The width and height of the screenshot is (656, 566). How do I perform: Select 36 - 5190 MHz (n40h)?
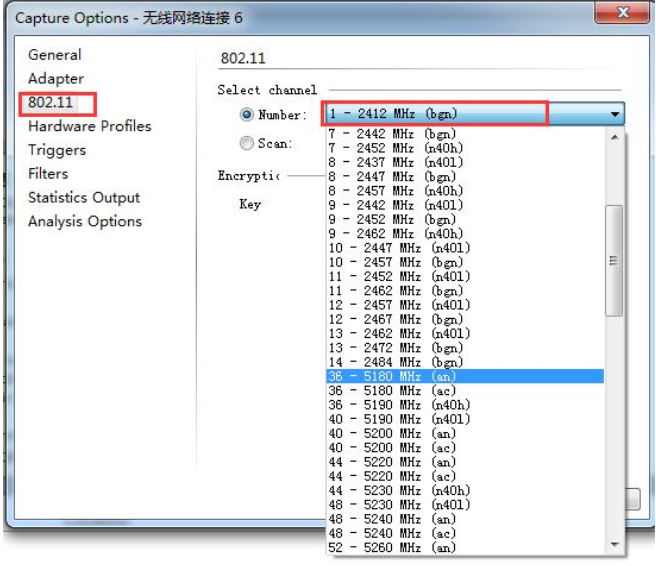[465, 405]
